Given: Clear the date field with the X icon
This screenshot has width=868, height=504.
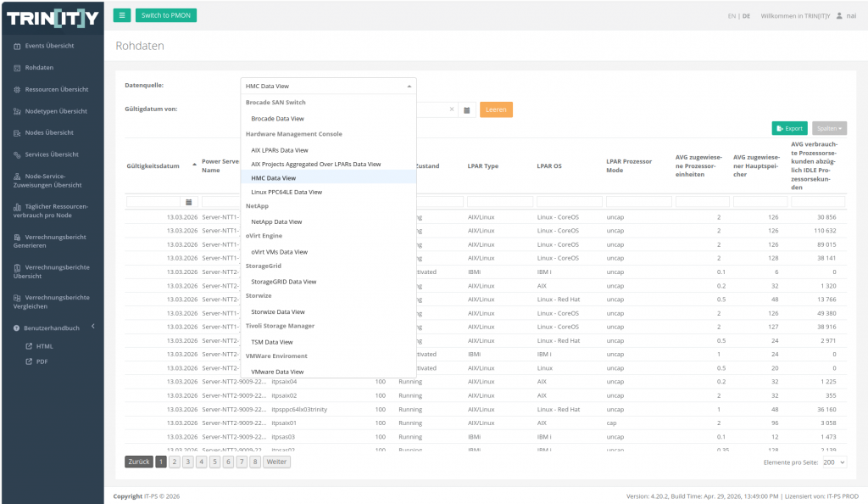Looking at the screenshot, I should pyautogui.click(x=452, y=109).
